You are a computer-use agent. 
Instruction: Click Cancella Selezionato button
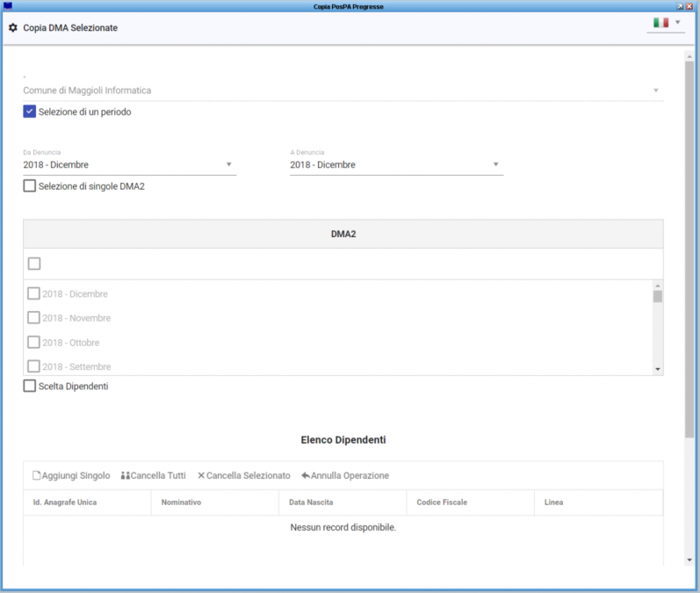244,475
